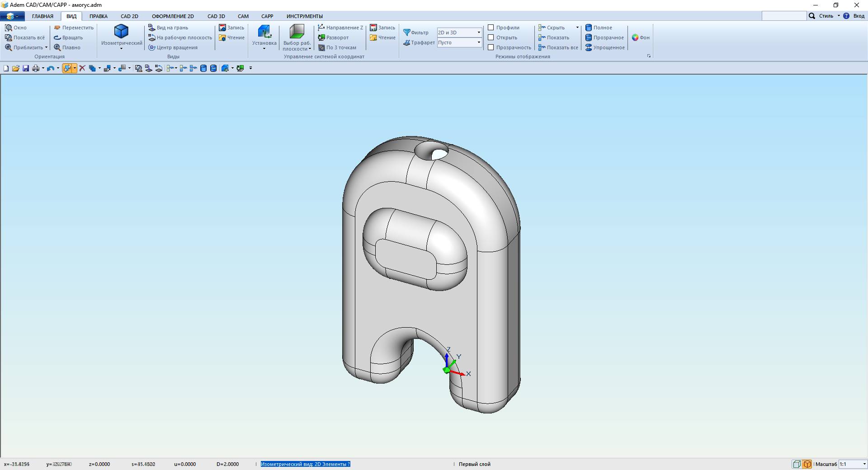Select the Установка coordinate system icon
This screenshot has height=470, width=868.
tap(264, 31)
